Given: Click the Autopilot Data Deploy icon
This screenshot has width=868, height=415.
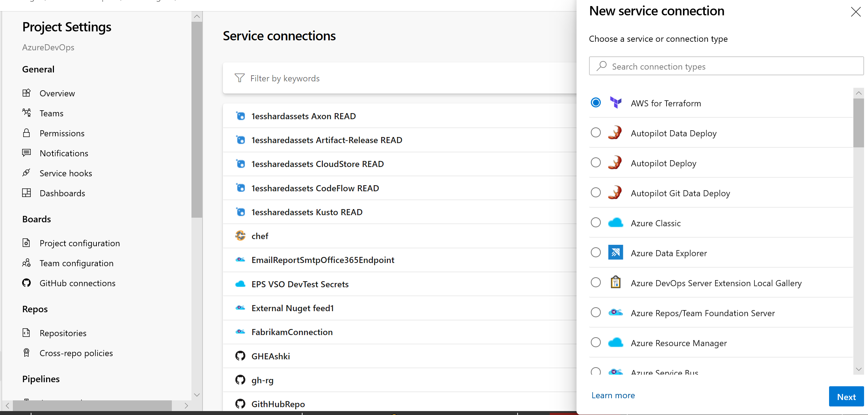Looking at the screenshot, I should (x=615, y=133).
